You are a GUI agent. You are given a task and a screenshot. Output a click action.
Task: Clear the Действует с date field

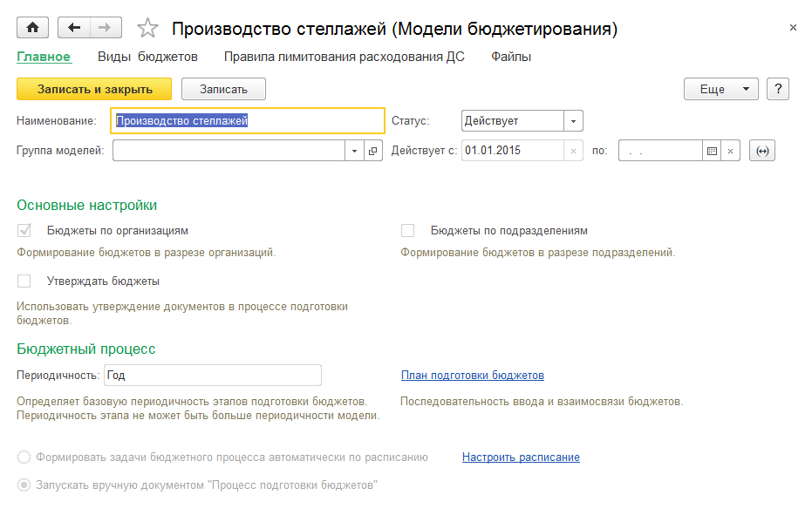point(573,151)
